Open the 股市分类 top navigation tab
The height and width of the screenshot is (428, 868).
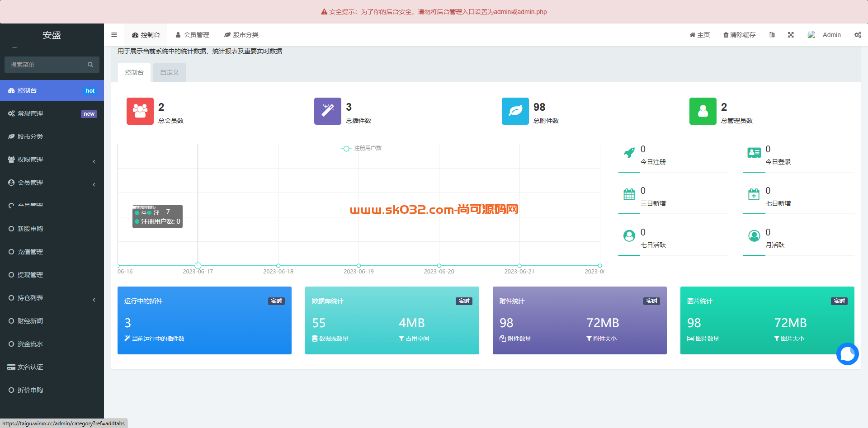(241, 35)
